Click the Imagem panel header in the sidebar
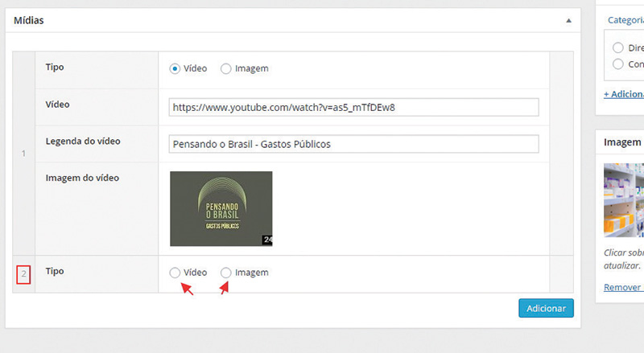644x353 pixels. pos(621,142)
